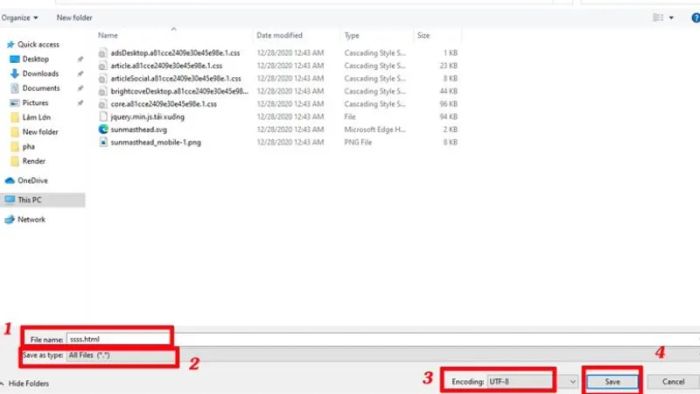
Task: Click the css icon of brightcoveDesktop file
Action: (103, 91)
